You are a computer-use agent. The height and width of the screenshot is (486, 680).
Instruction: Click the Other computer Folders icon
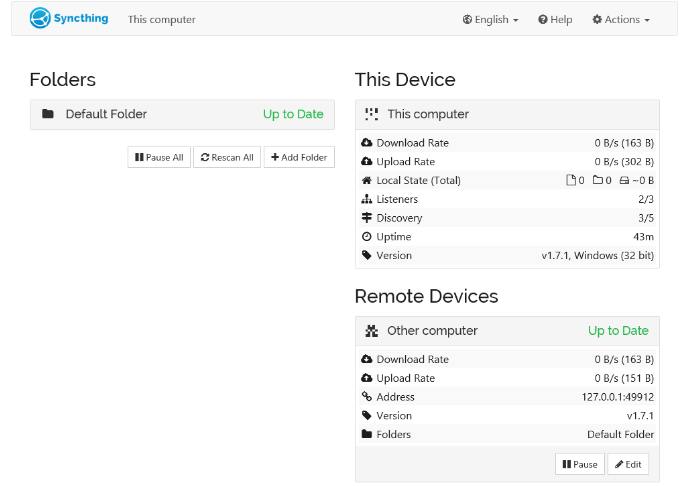367,434
